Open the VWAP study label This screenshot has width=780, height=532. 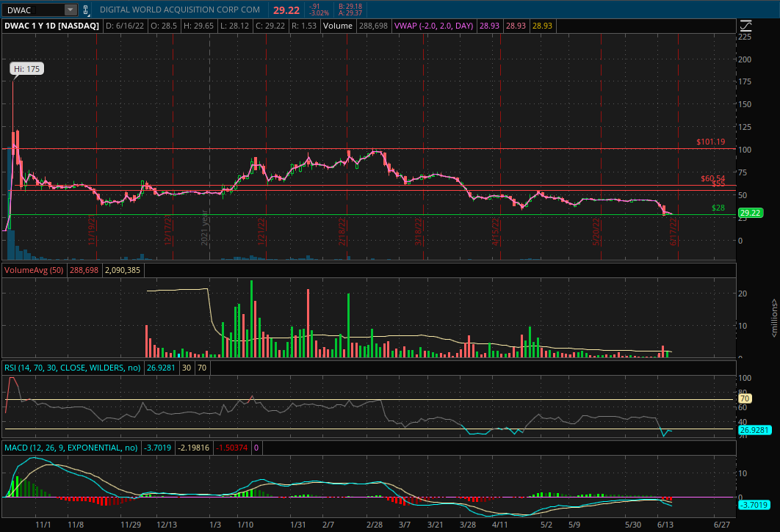[x=434, y=26]
